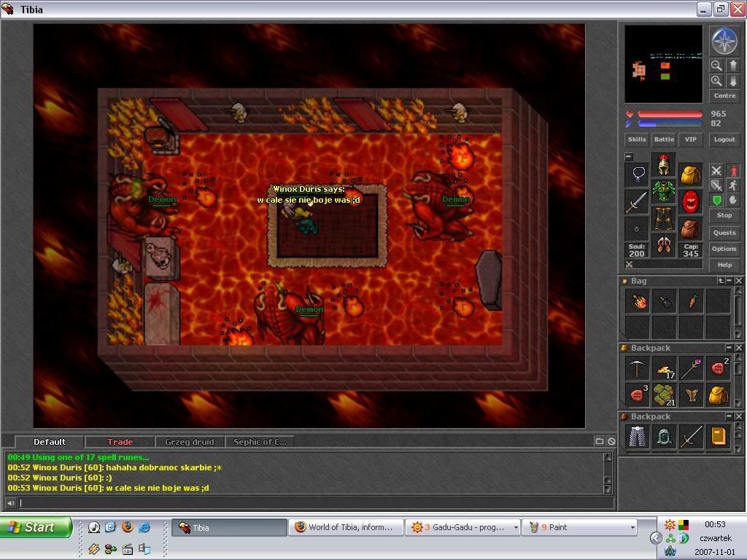Select the black potion flask in Bag
The width and height of the screenshot is (747, 560).
click(x=665, y=301)
